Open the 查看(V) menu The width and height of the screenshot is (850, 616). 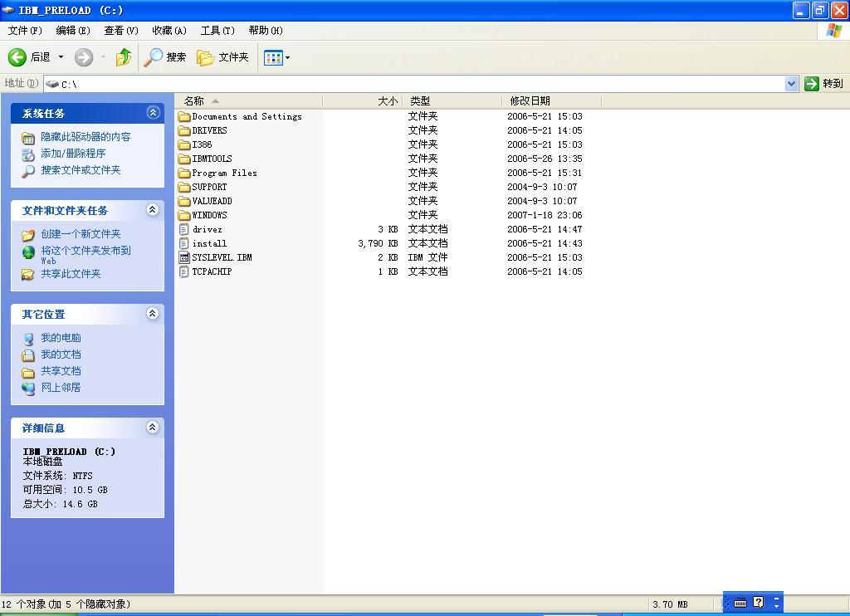click(121, 31)
